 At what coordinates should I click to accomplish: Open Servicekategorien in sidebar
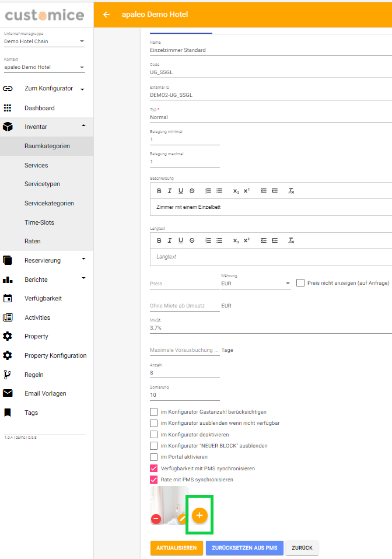point(47,203)
